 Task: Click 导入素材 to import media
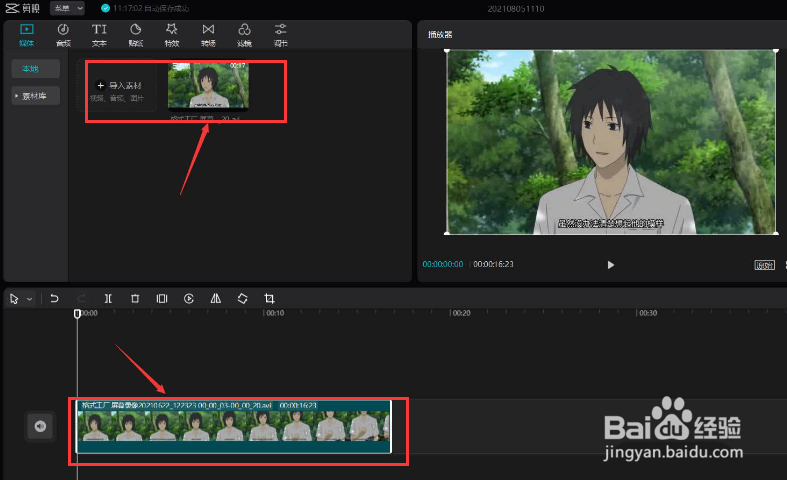click(117, 85)
